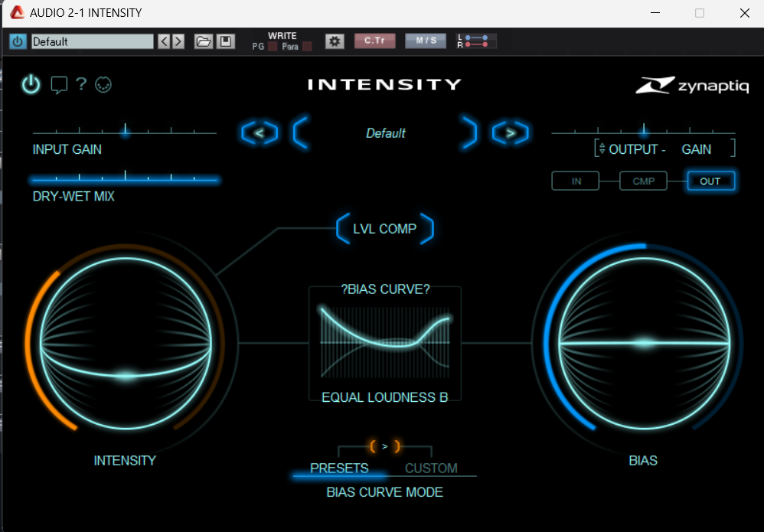Minimize the AUDIO 2-1 INTENSITY window
This screenshot has height=532, width=764.
coord(655,13)
